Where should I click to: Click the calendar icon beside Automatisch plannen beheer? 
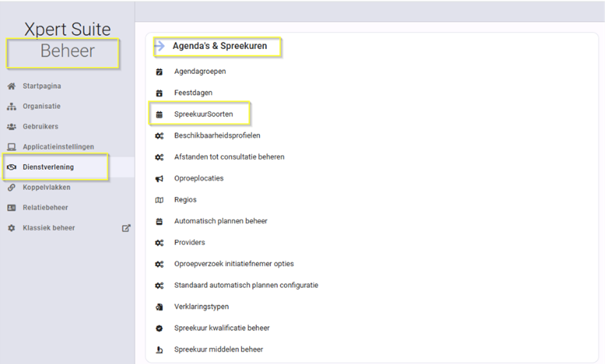point(160,221)
